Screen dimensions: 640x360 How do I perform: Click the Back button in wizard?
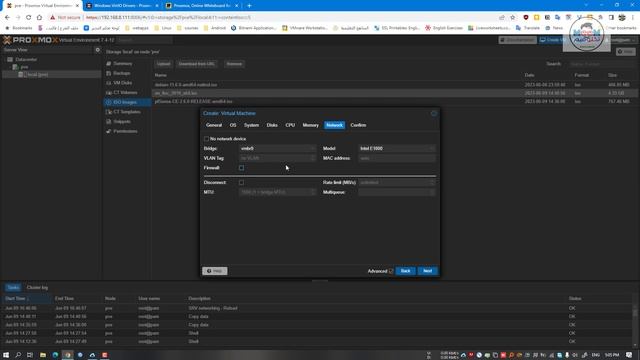(405, 271)
